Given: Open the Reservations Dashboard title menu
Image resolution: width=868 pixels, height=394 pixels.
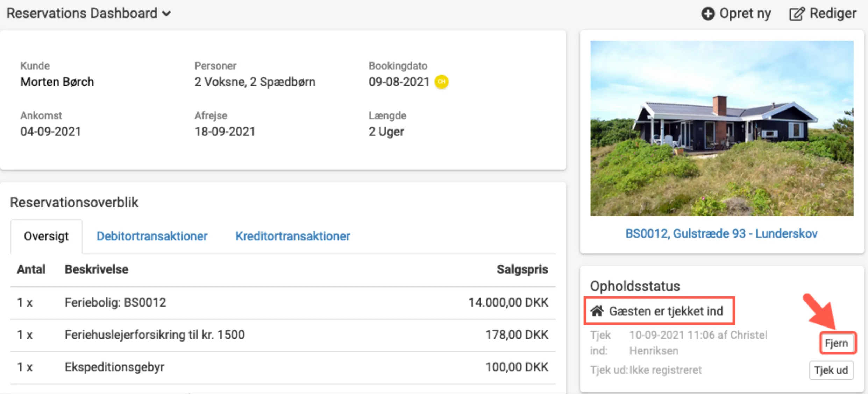Looking at the screenshot, I should pyautogui.click(x=82, y=13).
